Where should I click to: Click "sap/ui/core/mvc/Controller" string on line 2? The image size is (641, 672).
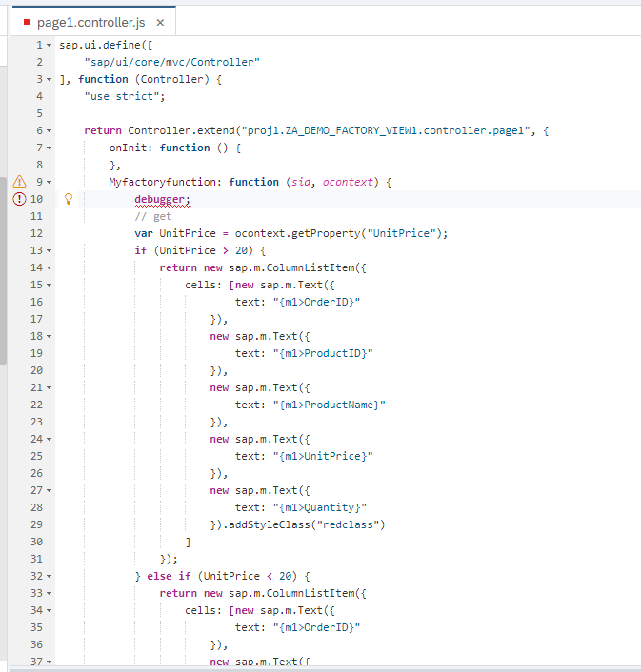172,62
